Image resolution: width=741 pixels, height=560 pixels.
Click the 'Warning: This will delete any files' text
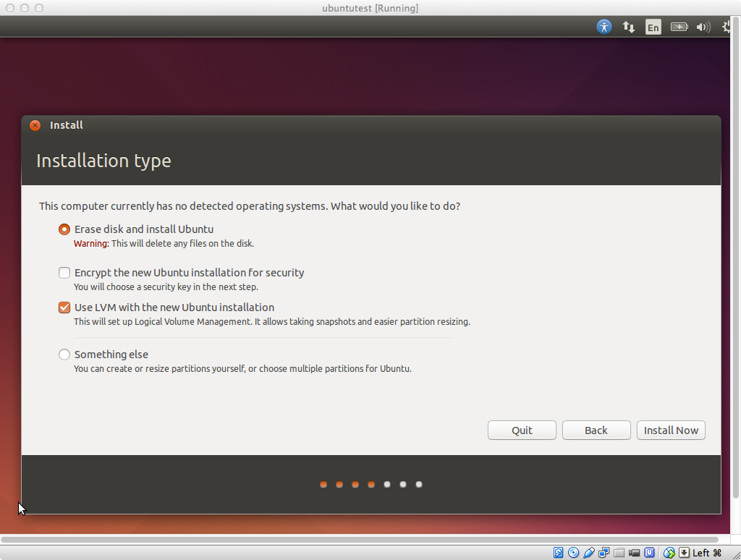[x=164, y=243]
